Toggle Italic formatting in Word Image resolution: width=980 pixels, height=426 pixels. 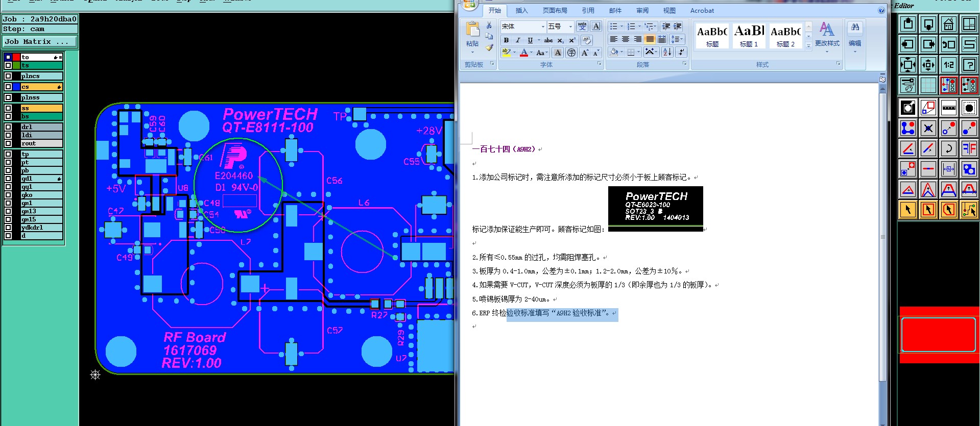518,40
